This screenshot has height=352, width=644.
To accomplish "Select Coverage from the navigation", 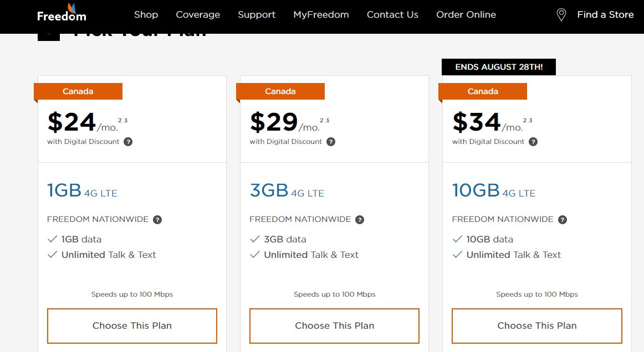I will tap(198, 14).
